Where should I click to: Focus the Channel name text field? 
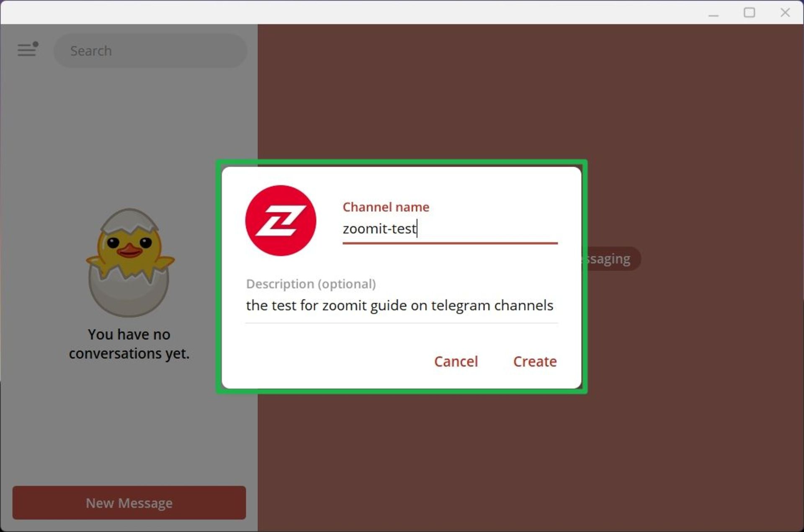[450, 229]
